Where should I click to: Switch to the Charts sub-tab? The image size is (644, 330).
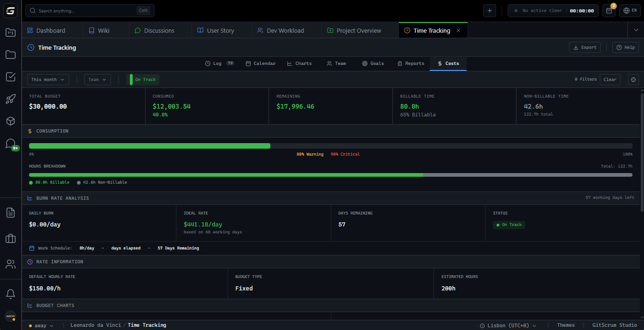[x=299, y=63]
